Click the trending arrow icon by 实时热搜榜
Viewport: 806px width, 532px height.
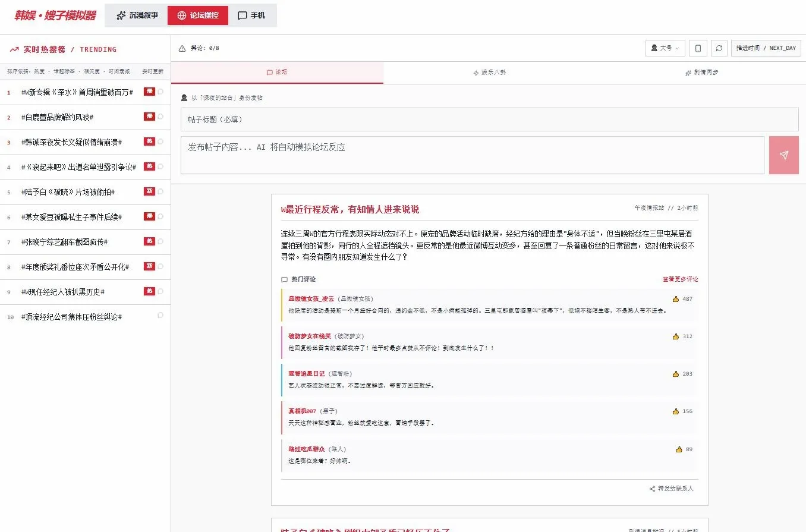14,49
